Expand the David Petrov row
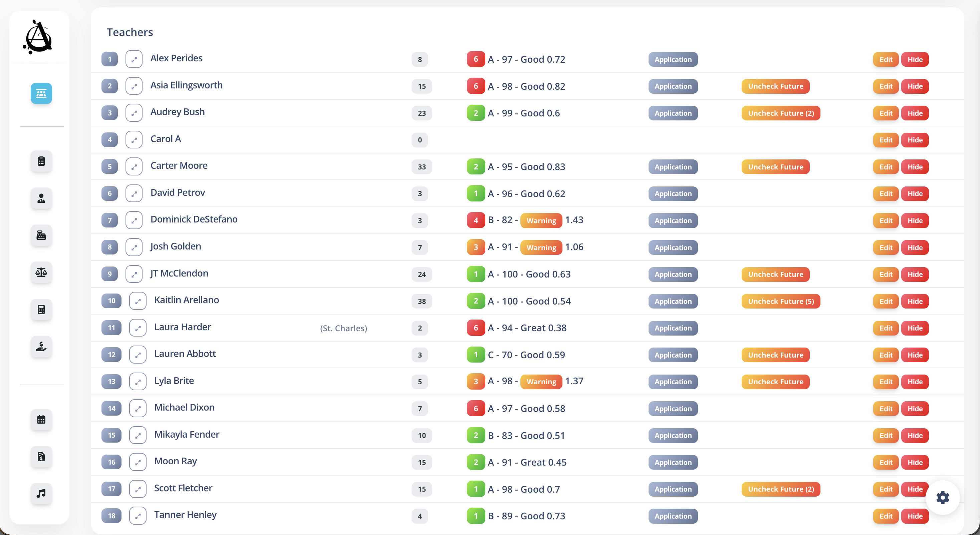980x535 pixels. click(134, 193)
